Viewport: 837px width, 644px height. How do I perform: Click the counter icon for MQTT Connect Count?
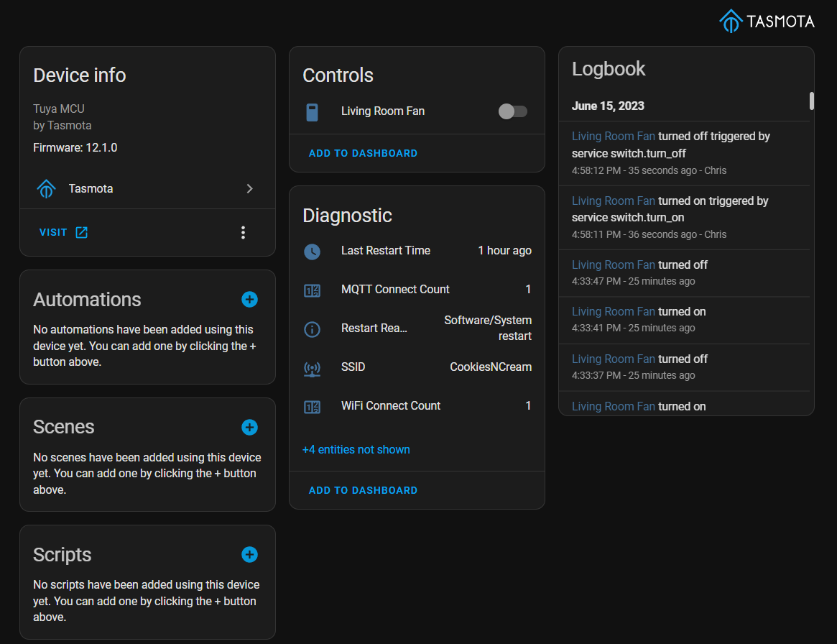click(x=312, y=289)
